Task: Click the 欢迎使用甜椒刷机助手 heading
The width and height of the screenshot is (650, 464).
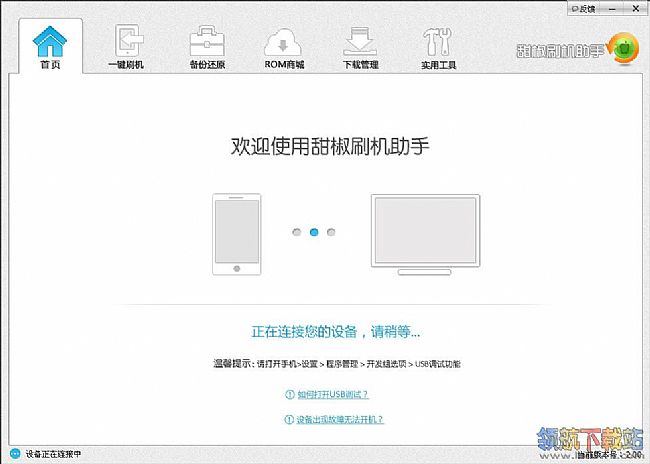Action: (330, 146)
